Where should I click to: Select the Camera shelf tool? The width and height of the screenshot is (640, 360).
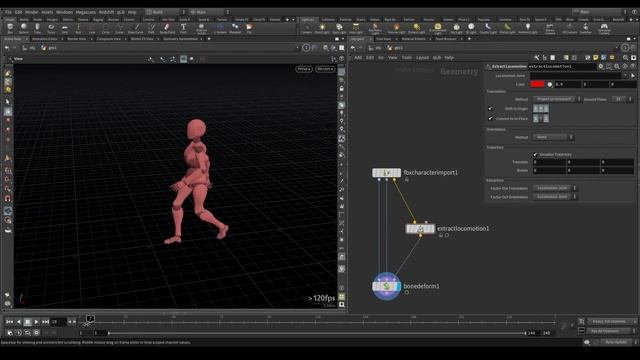pos(306,29)
